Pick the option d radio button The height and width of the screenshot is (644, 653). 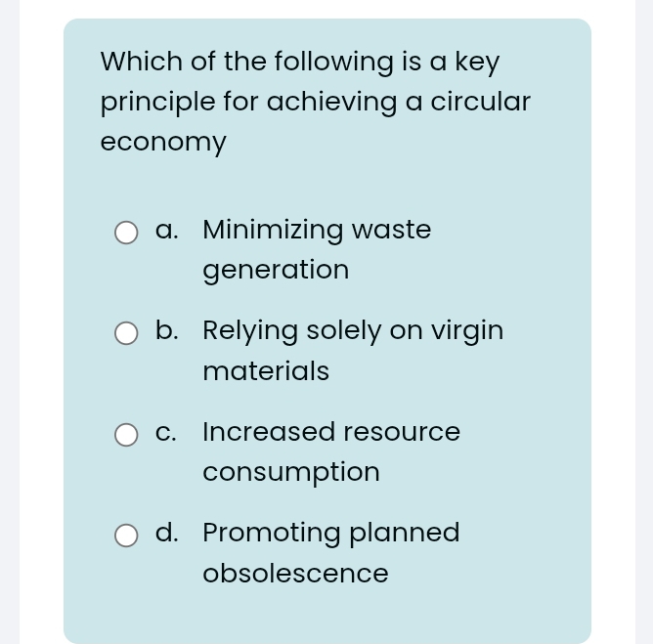(x=126, y=536)
